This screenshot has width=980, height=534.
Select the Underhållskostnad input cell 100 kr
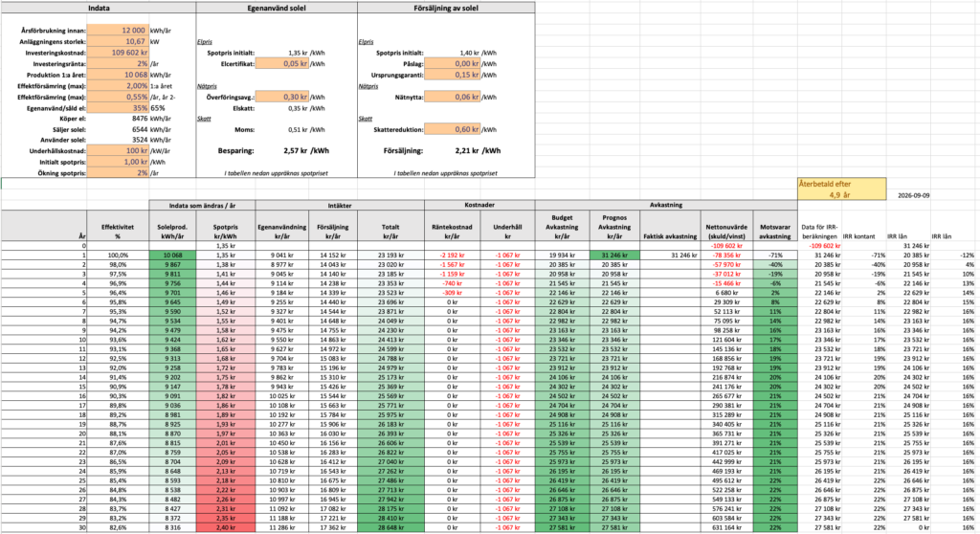118,150
